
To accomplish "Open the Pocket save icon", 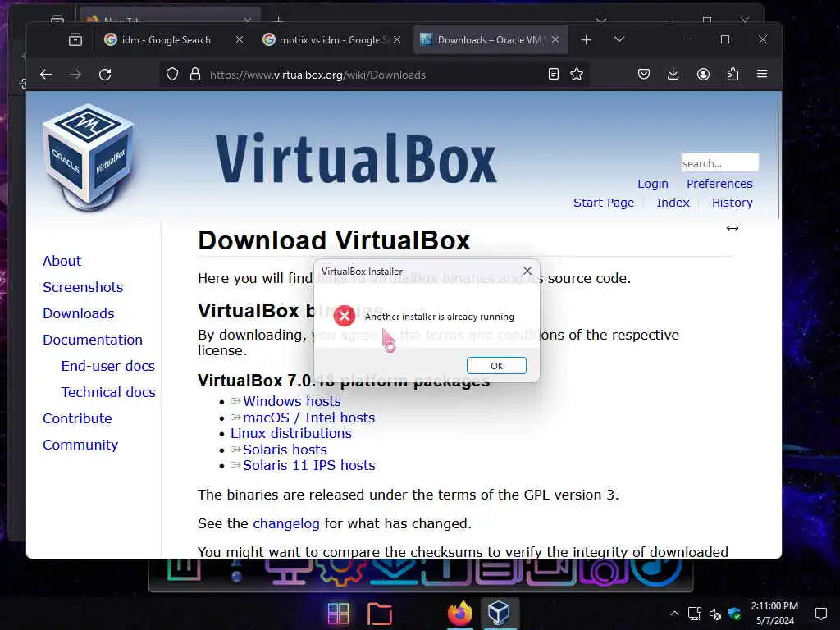I will click(644, 75).
